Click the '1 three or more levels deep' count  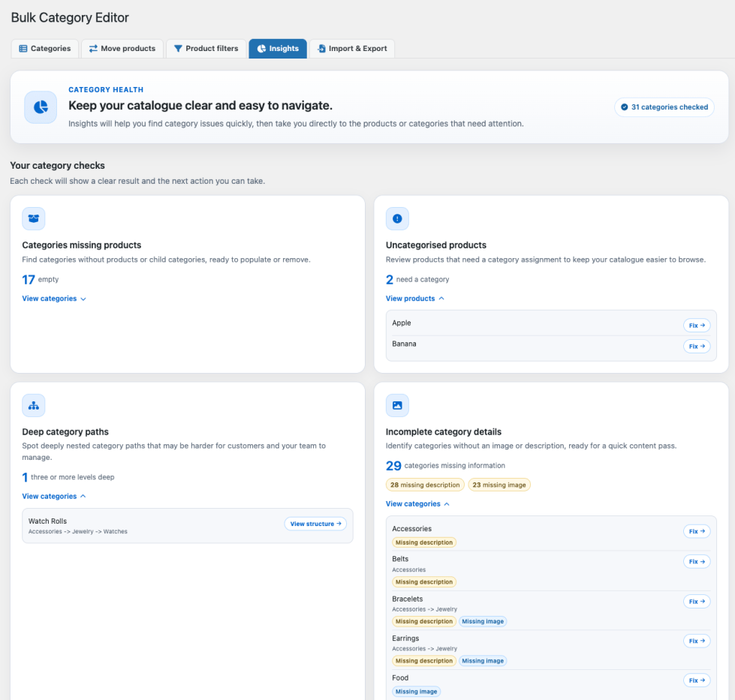click(x=68, y=477)
